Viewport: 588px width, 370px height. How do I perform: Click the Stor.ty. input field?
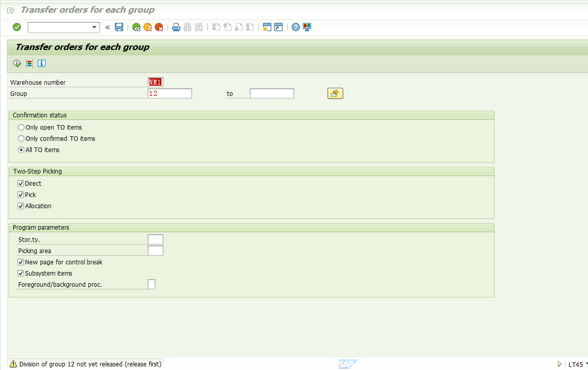point(155,239)
